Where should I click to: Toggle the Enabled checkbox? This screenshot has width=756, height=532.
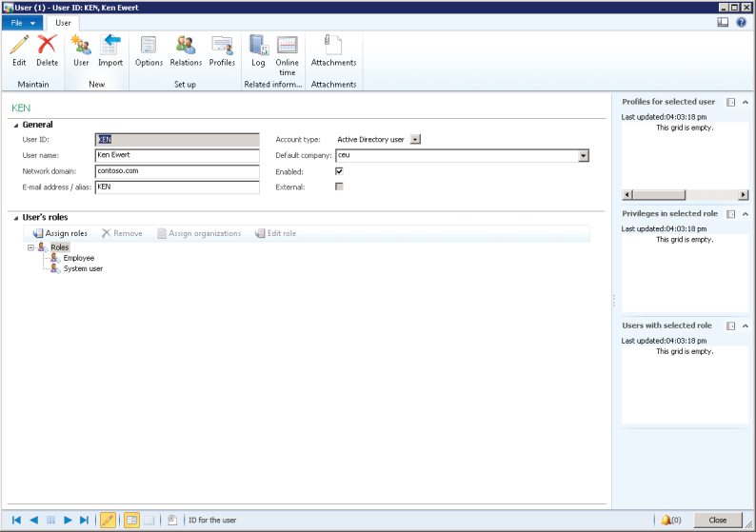[339, 171]
